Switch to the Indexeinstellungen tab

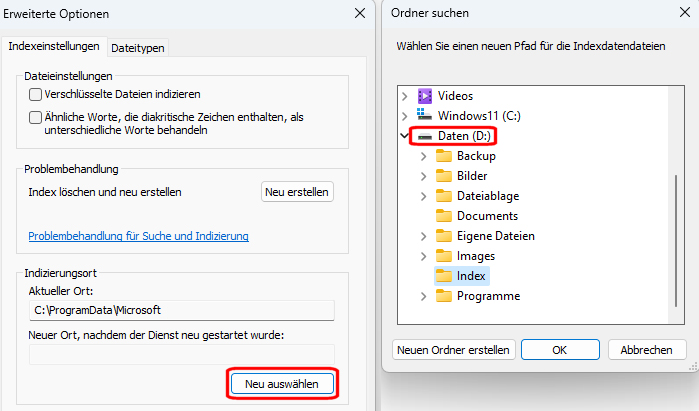(x=54, y=46)
